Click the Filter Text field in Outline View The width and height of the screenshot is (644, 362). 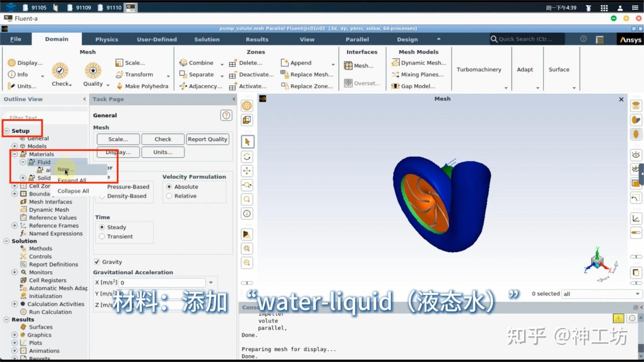pyautogui.click(x=45, y=118)
